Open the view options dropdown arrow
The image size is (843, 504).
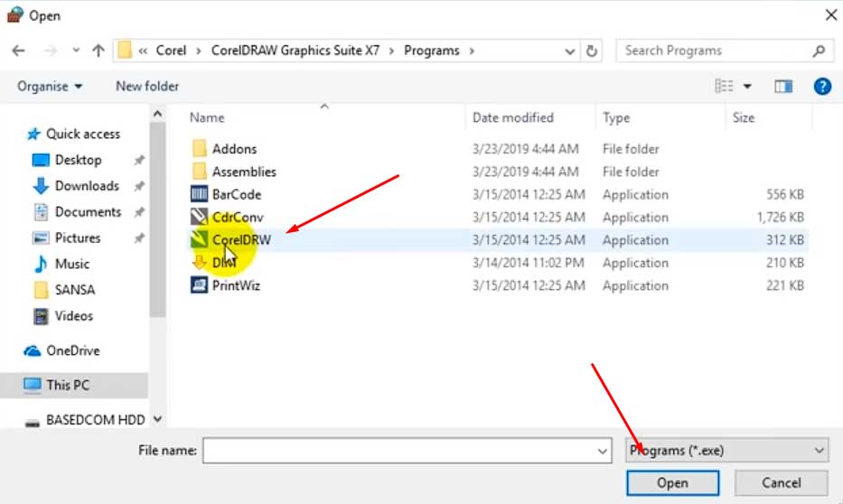tap(747, 87)
